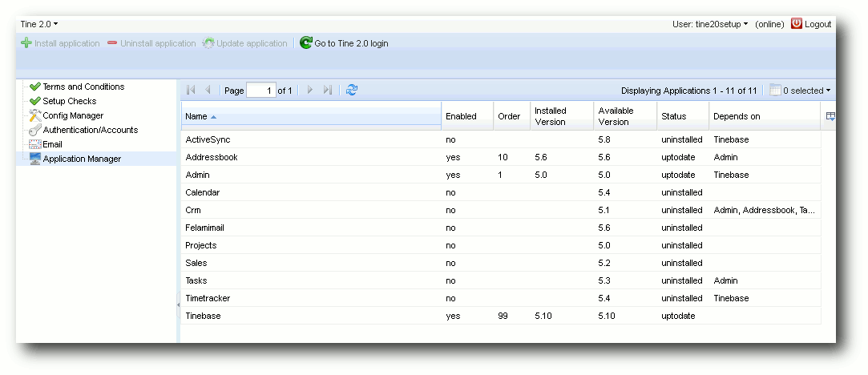Open the column chooser icon
This screenshot has width=868, height=375.
pos(830,116)
